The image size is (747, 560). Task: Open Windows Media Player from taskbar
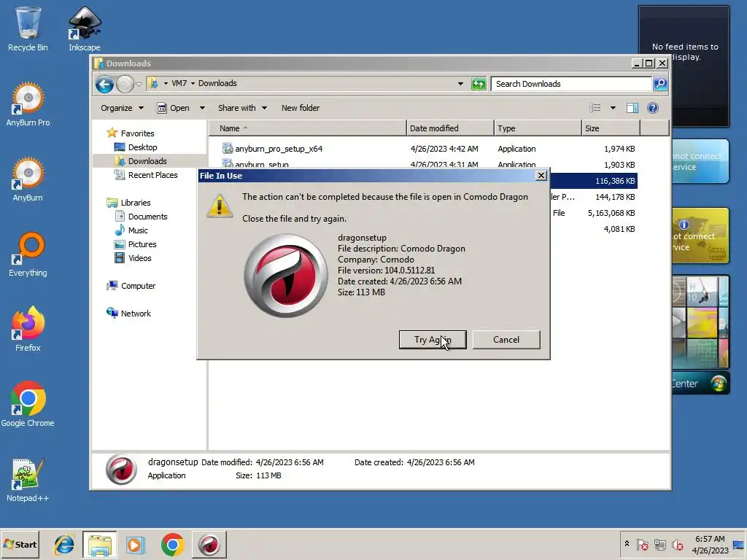tap(135, 544)
